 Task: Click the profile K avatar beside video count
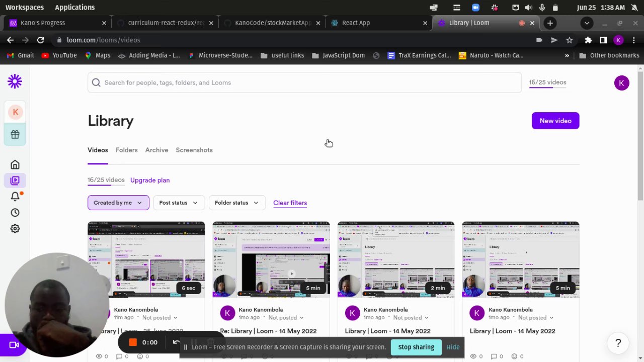point(621,83)
